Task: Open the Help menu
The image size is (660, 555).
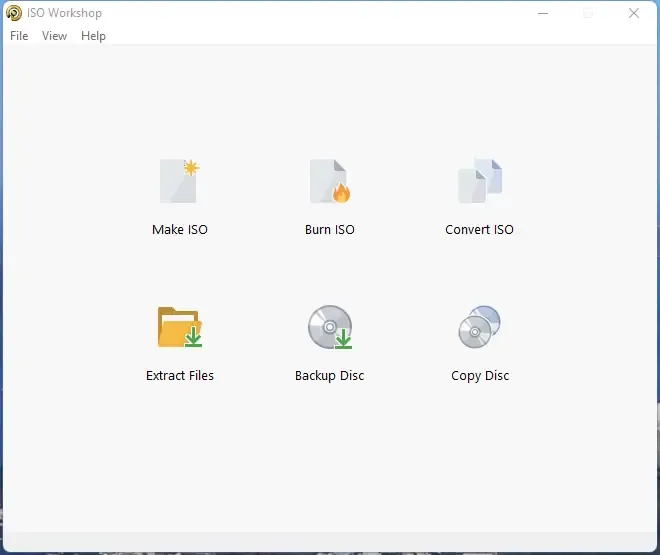Action: [x=93, y=36]
